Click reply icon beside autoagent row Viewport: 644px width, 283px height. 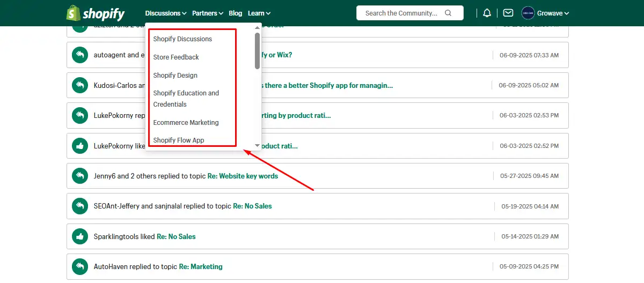[x=80, y=55]
